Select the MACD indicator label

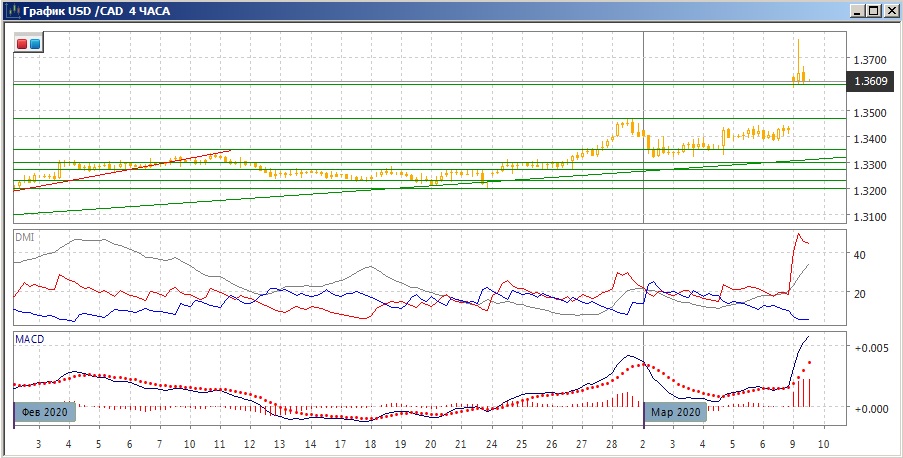click(x=29, y=340)
